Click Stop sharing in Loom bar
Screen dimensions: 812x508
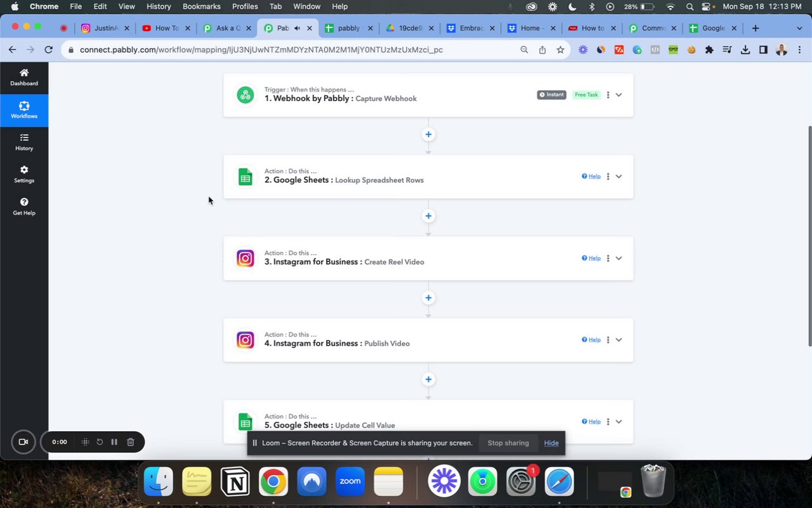pos(508,443)
